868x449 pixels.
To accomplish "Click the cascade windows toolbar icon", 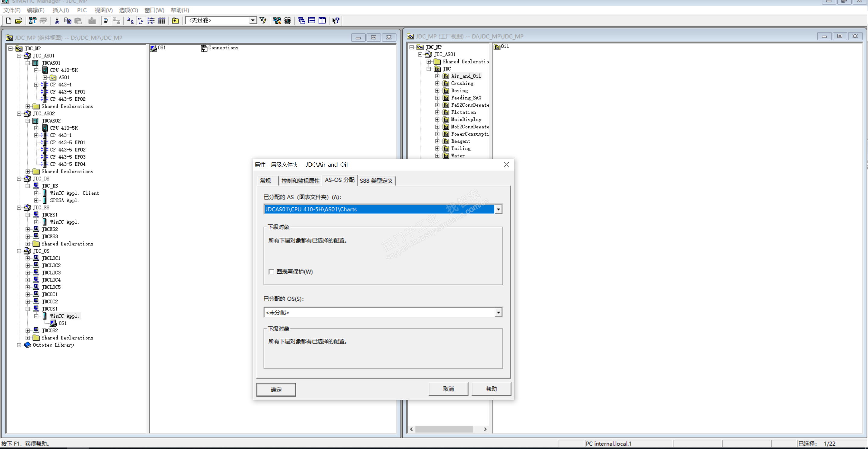I will [301, 20].
